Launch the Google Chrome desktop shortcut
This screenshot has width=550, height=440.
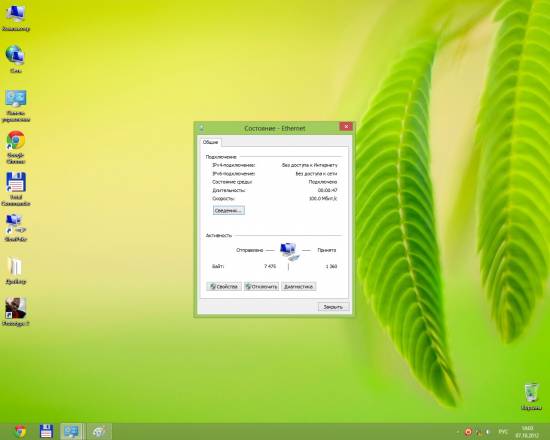tap(15, 147)
